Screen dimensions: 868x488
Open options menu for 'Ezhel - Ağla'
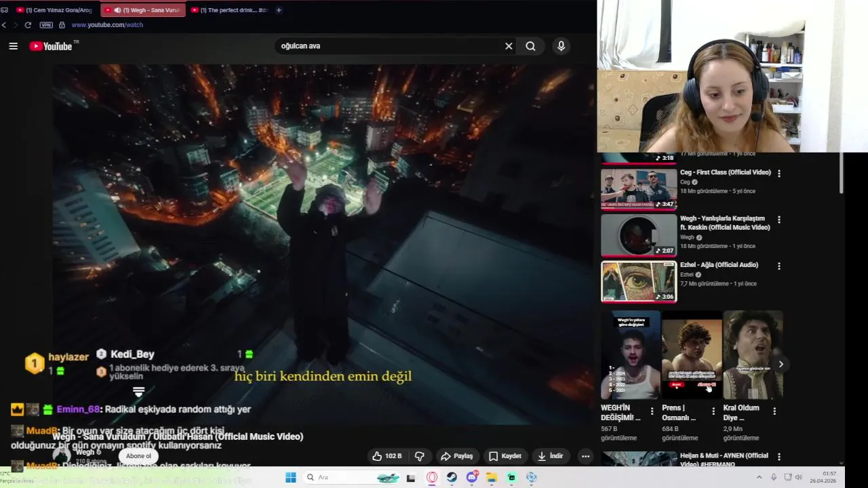(x=778, y=266)
